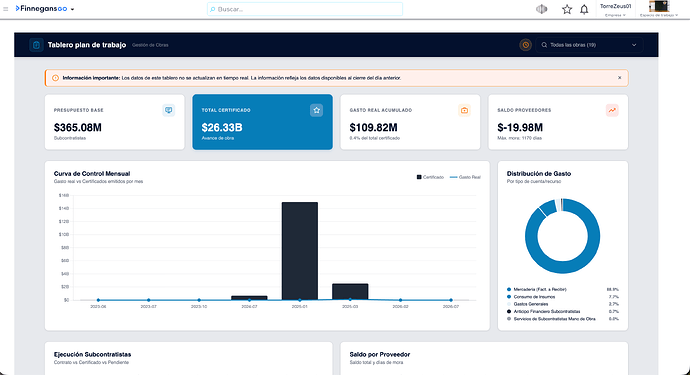
Task: Click the Tablero plan de trabajo title
Action: (x=87, y=45)
